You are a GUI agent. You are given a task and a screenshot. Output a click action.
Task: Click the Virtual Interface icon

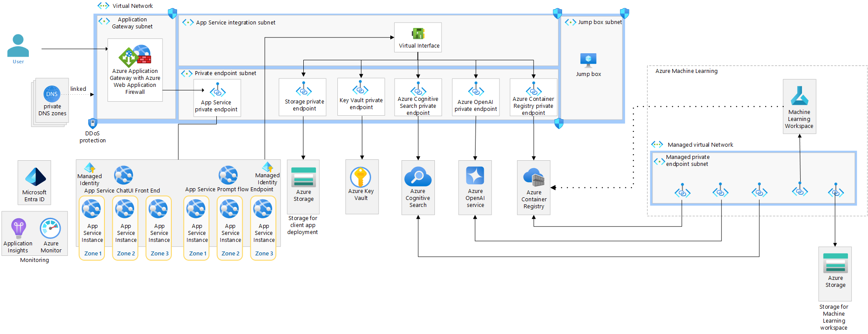tap(418, 34)
